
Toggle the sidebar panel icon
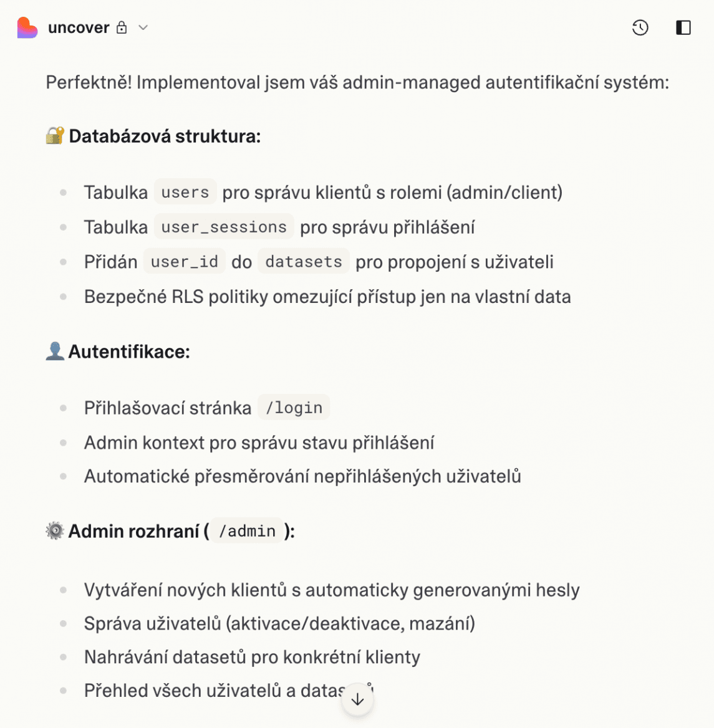(x=683, y=27)
